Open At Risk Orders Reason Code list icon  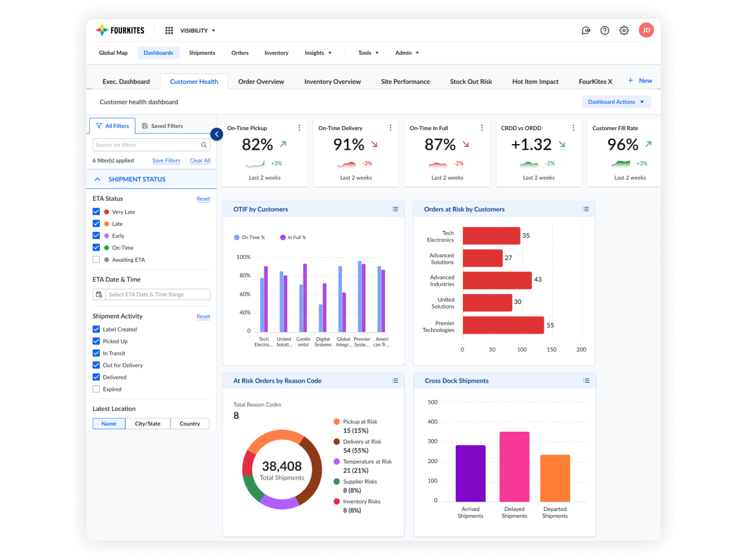click(395, 380)
